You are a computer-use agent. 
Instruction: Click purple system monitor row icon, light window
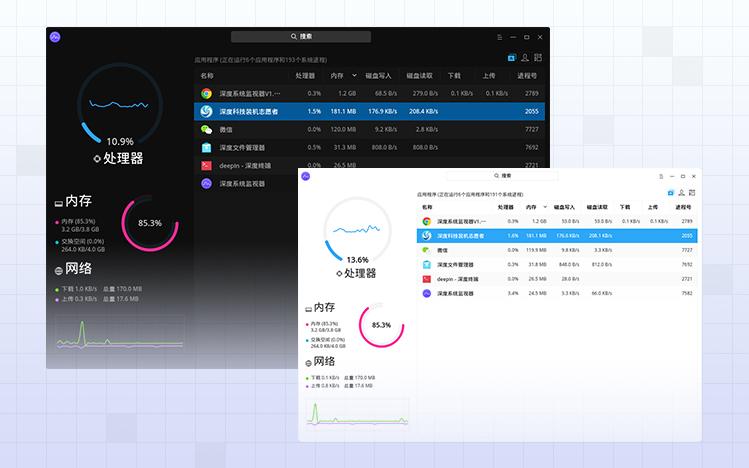(427, 293)
